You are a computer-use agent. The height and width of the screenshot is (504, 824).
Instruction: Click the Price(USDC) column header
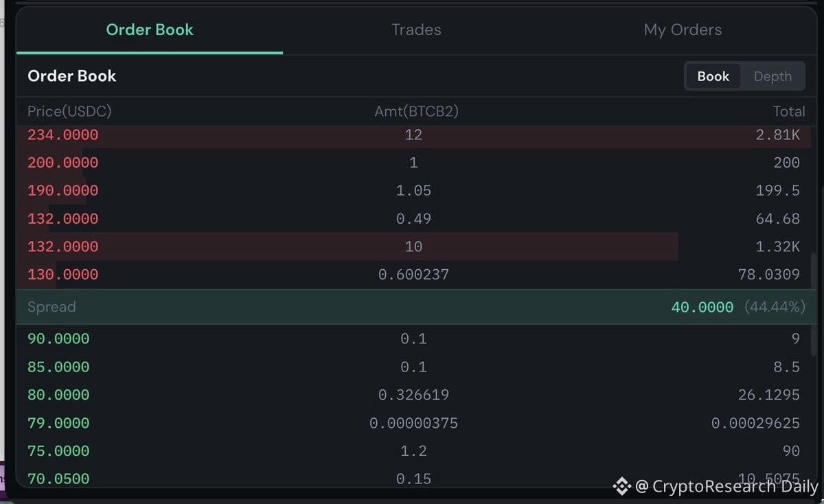pos(69,111)
